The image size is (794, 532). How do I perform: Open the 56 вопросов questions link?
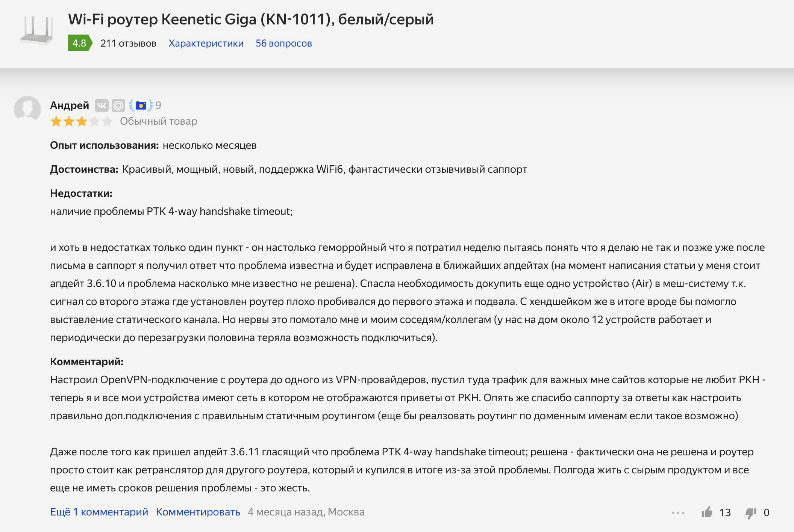(x=284, y=43)
